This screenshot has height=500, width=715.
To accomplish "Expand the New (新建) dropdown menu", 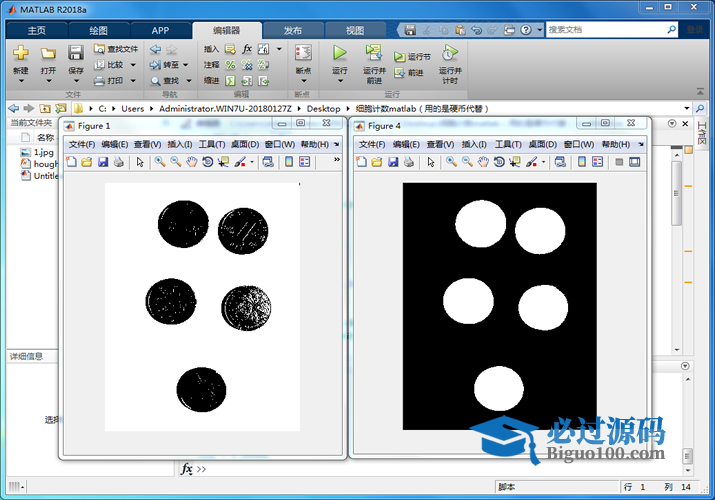I will click(20, 81).
